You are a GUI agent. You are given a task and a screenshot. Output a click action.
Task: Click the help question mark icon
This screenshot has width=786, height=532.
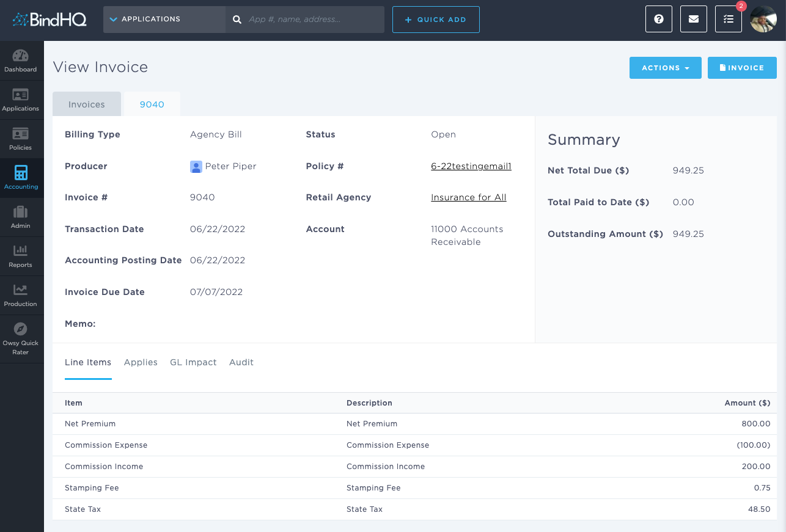(659, 20)
